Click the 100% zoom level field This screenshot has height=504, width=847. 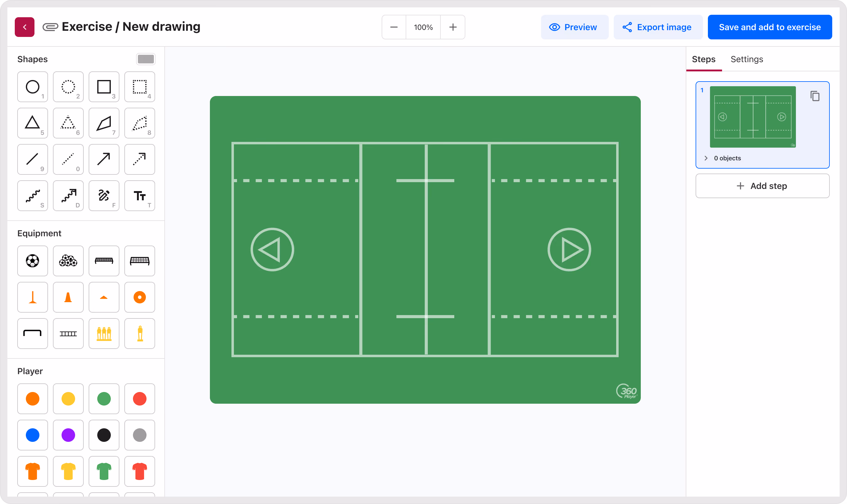click(x=423, y=27)
